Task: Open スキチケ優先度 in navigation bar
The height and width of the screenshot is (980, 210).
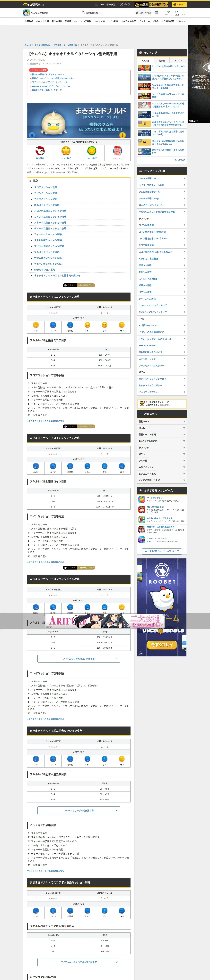Action: (128, 21)
